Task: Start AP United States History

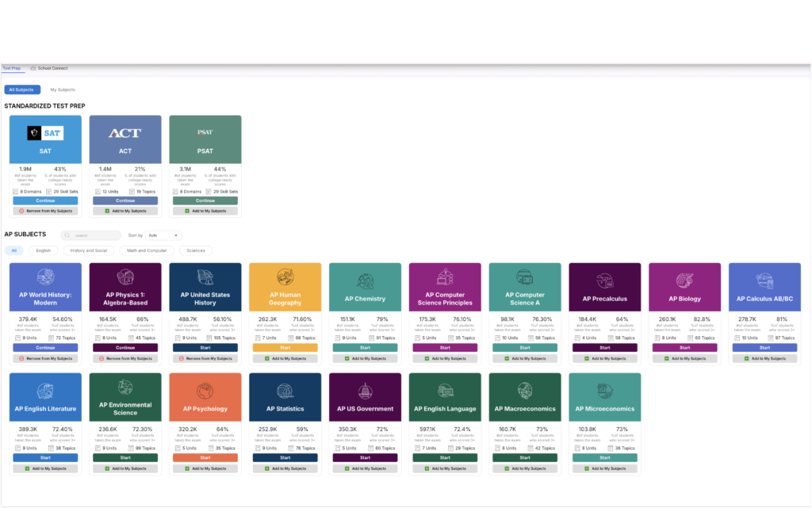Action: 205,348
